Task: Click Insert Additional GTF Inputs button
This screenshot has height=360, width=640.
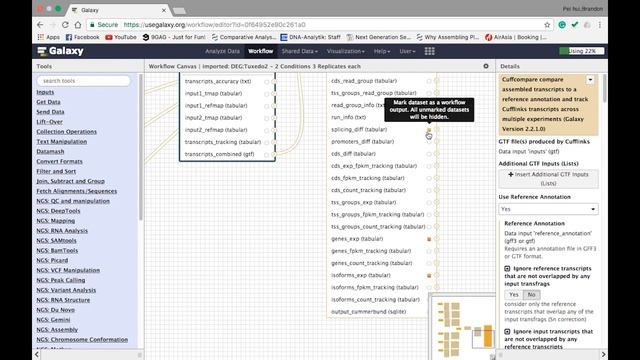Action: click(x=548, y=179)
